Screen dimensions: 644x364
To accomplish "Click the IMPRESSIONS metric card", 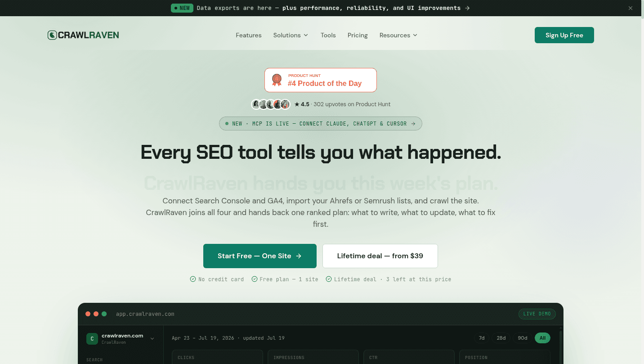I will 313,357.
